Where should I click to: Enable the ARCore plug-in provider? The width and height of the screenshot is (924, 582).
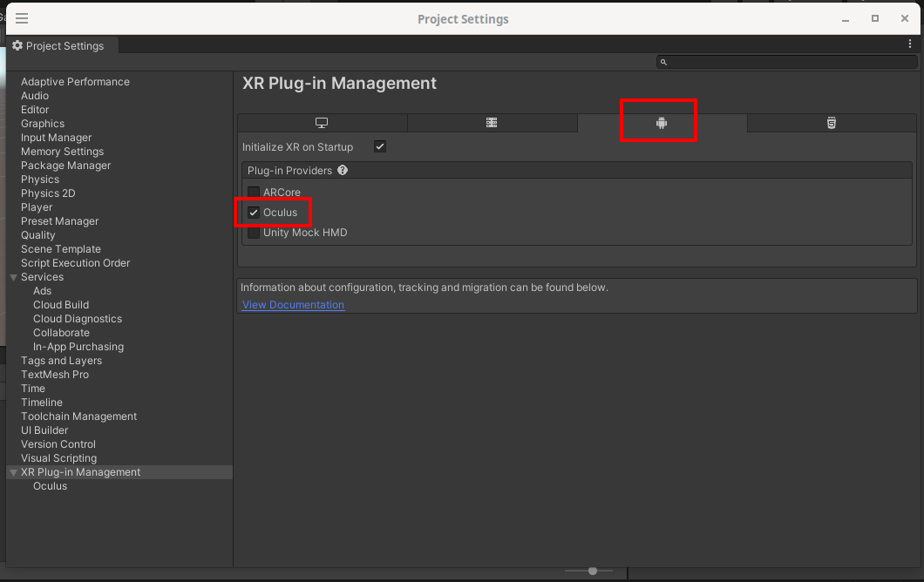254,193
